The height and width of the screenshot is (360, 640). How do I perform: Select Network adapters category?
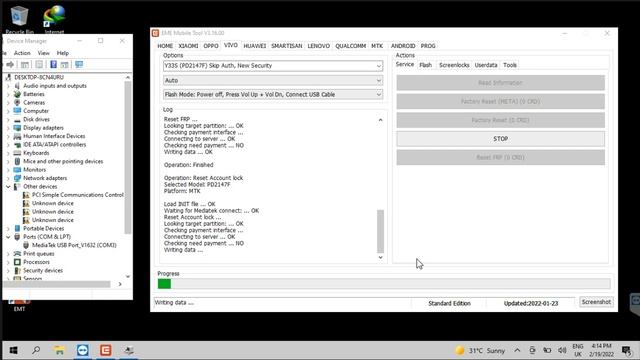[x=45, y=178]
